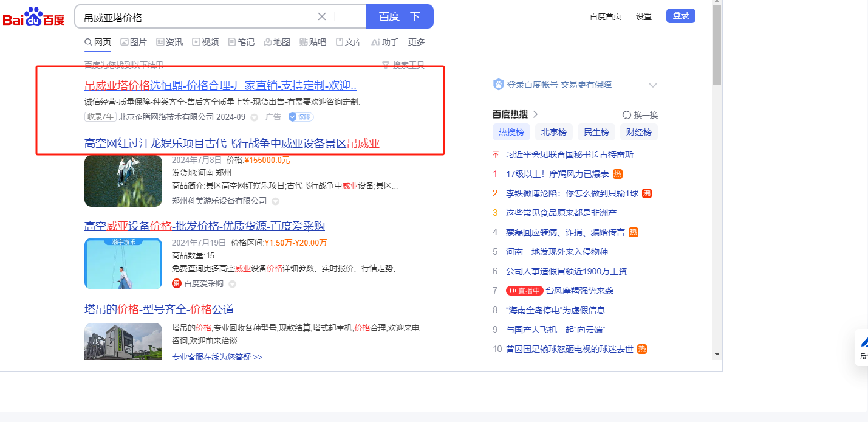Expand the login notice chevron
The height and width of the screenshot is (422, 868).
pyautogui.click(x=653, y=85)
